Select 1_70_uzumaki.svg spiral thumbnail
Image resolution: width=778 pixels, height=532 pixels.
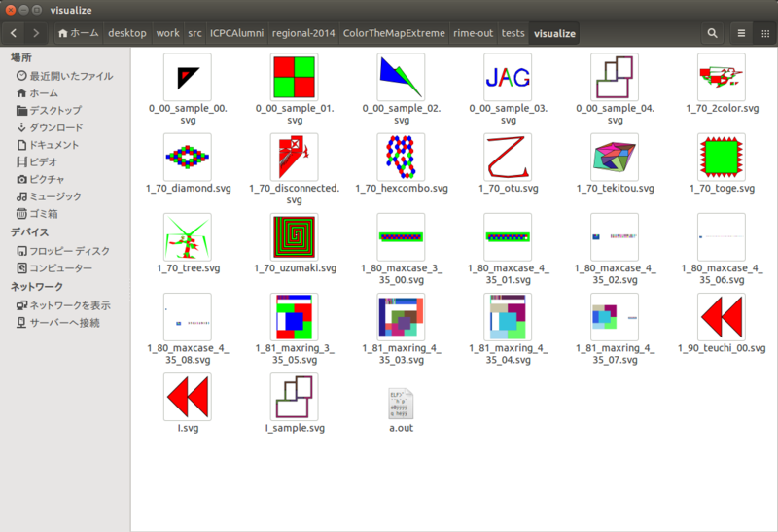pos(295,236)
